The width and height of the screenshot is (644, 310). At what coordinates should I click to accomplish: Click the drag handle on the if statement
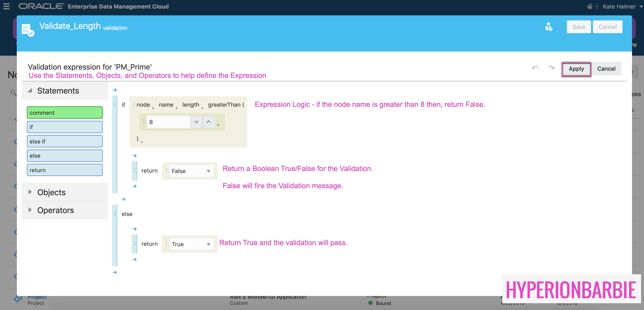pos(114,105)
